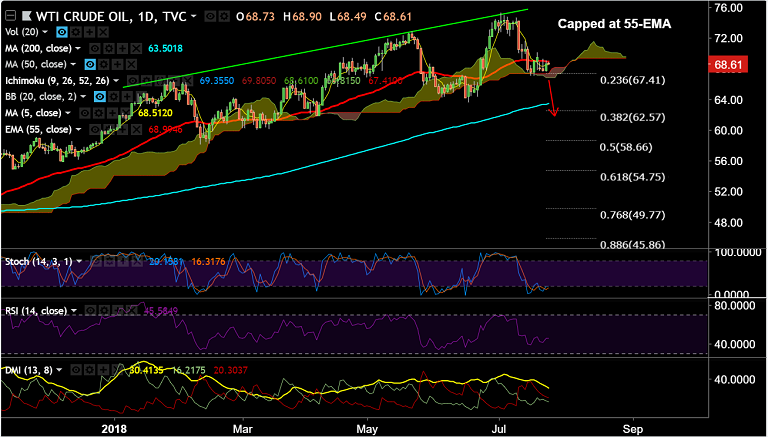
Task: Expand Vol (20) dropdown arrow
Action: (x=45, y=32)
